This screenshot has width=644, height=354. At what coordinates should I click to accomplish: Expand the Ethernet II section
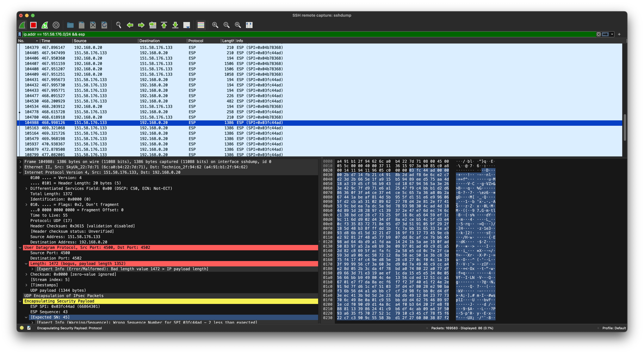(20, 167)
